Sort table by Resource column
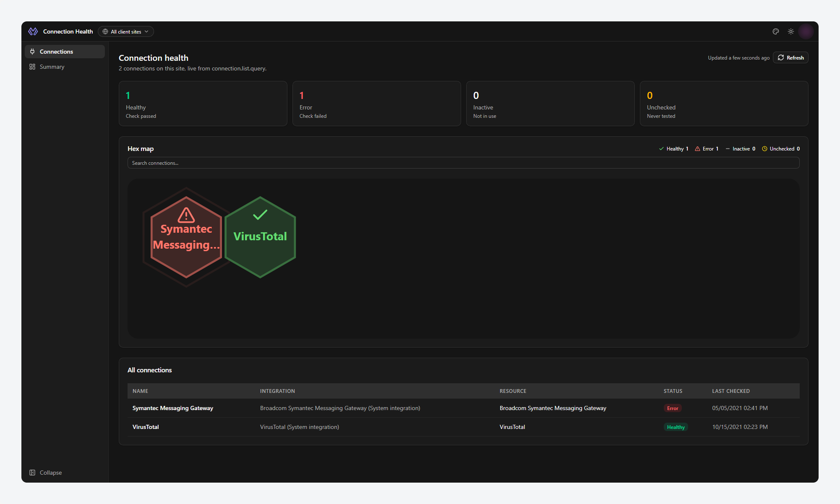This screenshot has width=840, height=504. pos(513,391)
